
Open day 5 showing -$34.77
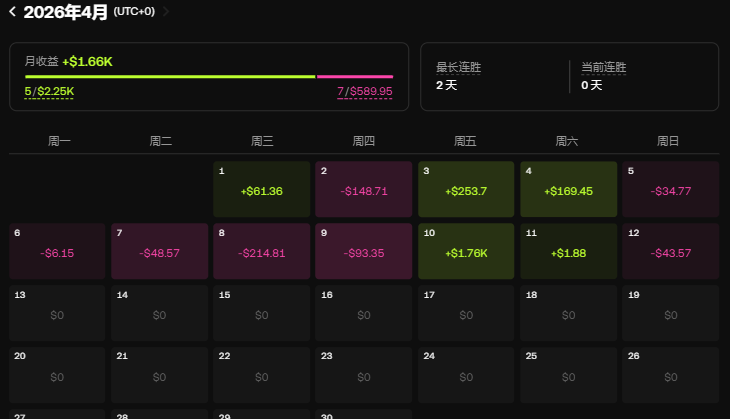[671, 189]
